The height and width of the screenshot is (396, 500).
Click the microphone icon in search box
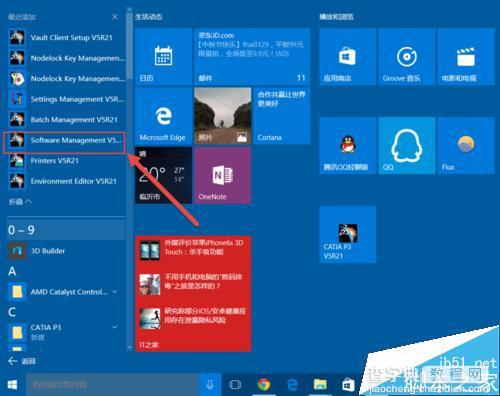pyautogui.click(x=210, y=385)
